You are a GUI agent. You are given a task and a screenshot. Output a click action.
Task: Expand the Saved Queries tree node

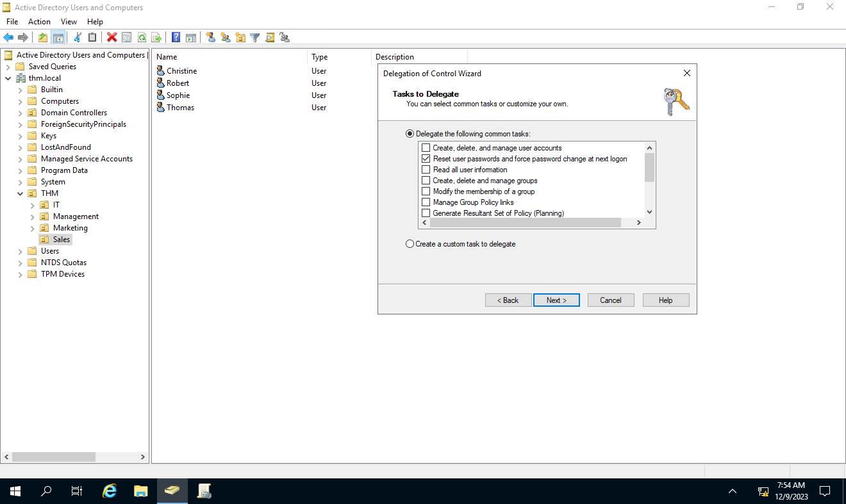click(x=8, y=67)
